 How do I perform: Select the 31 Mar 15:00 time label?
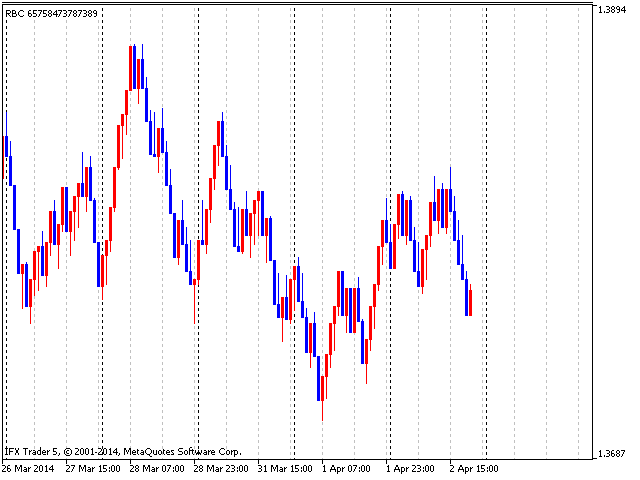click(285, 468)
